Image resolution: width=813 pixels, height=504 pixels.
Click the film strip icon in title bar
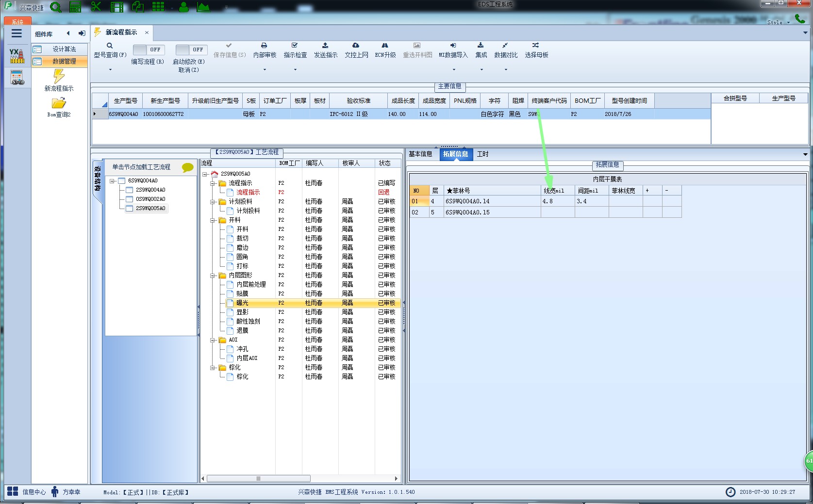coord(116,7)
